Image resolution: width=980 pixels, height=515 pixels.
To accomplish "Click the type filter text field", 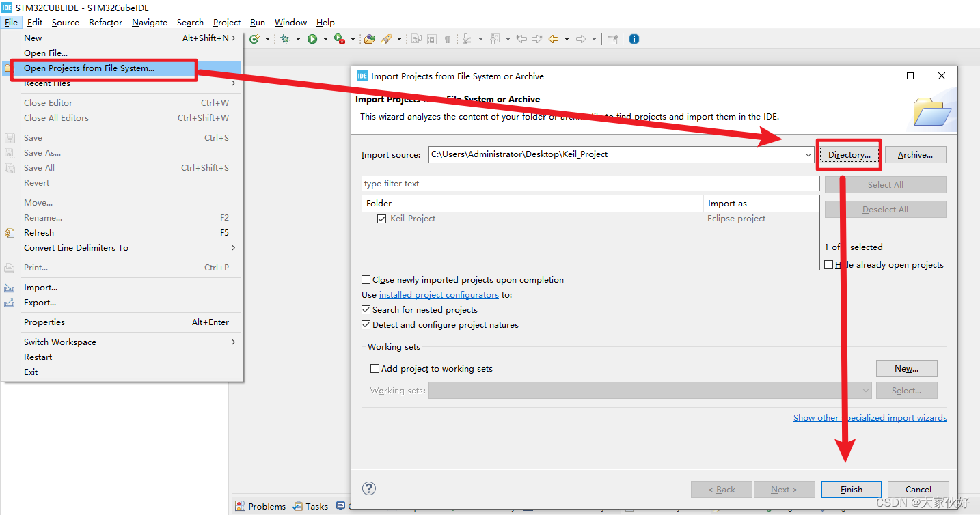I will [590, 183].
